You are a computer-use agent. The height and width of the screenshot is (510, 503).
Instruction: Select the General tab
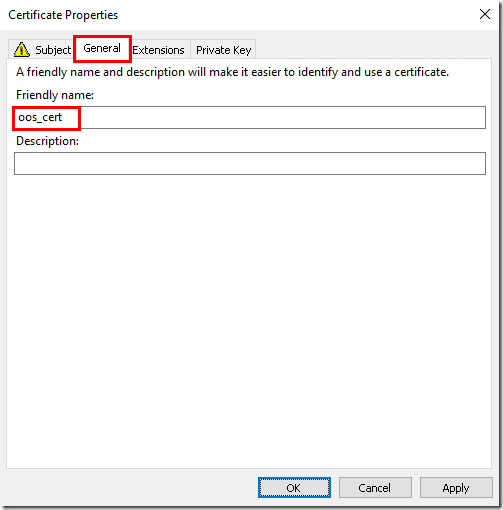[x=102, y=49]
